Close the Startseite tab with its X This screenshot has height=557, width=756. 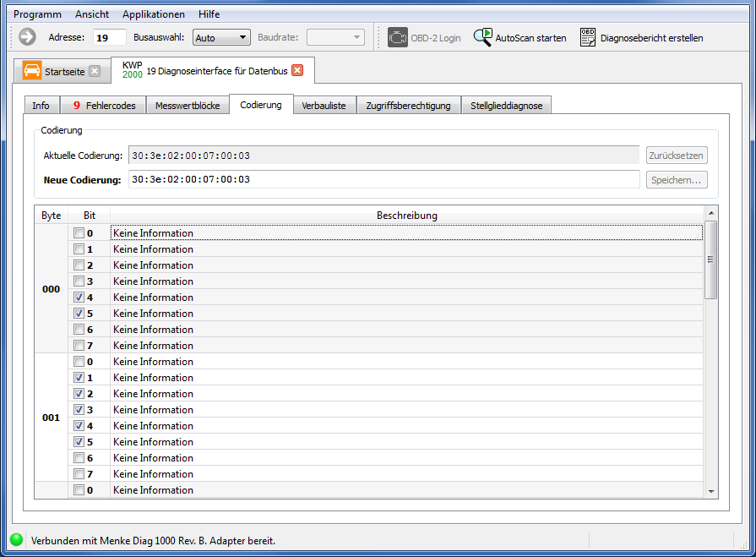[95, 71]
